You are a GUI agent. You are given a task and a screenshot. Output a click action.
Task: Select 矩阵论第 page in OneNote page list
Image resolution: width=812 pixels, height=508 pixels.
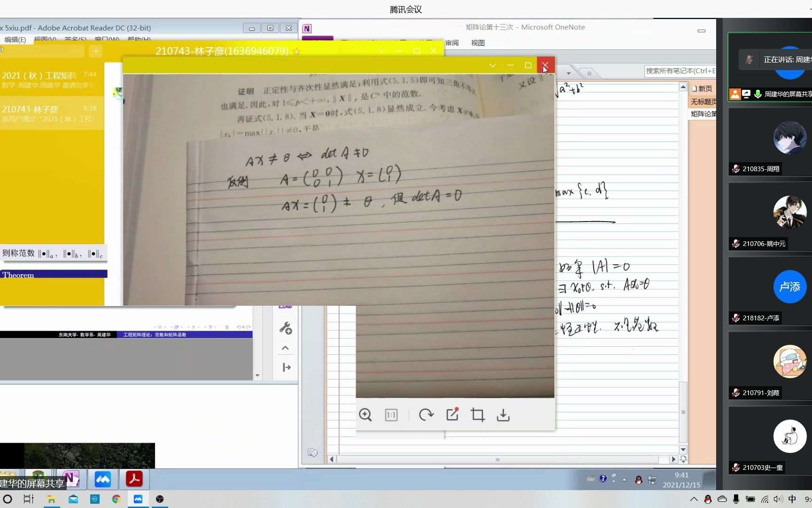[703, 114]
